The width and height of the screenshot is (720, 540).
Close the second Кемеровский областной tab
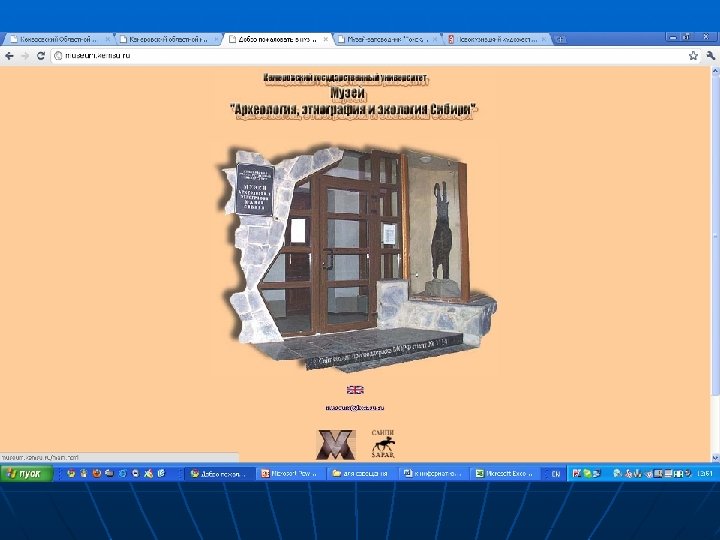[x=217, y=39]
